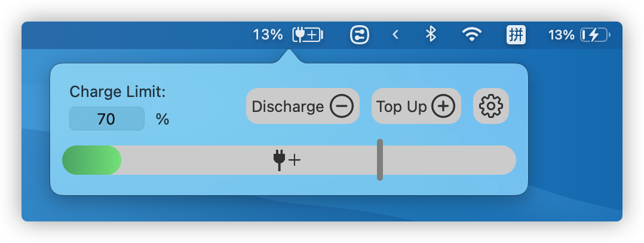644x243 pixels.
Task: Click the gray charge limit slider handle
Action: [x=380, y=160]
